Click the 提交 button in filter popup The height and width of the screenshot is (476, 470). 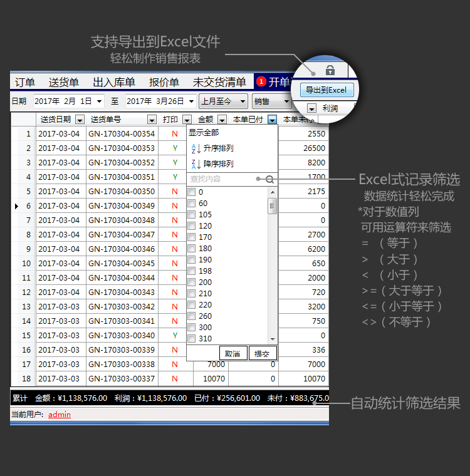coord(263,353)
